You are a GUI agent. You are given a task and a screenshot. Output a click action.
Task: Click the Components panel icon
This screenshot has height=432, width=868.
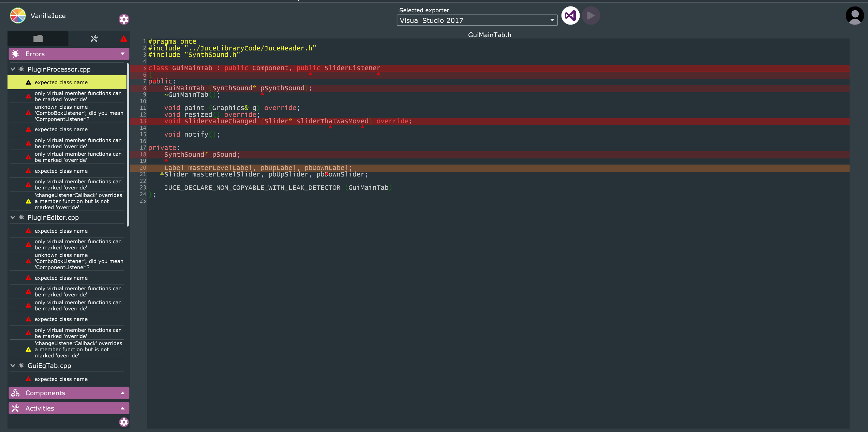[16, 393]
